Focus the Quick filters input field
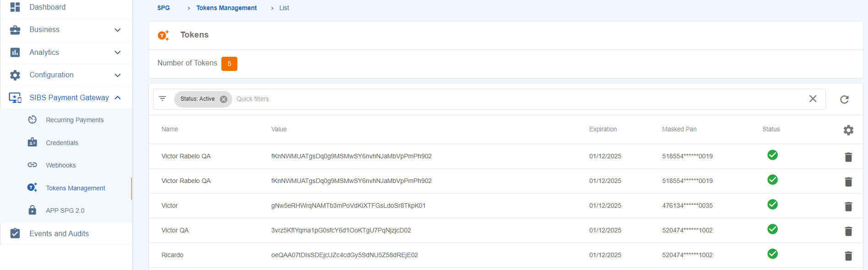Screen dimensions: 868x270 (504, 99)
